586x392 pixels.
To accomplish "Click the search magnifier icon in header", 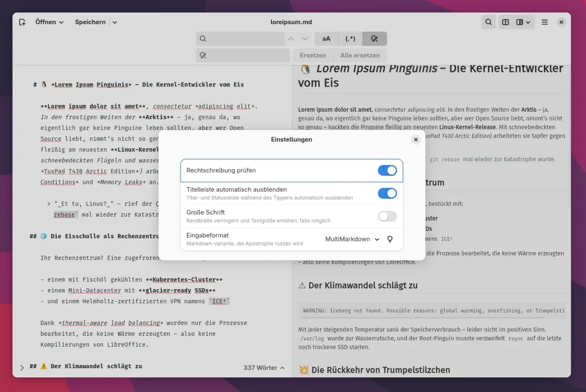I will 488,22.
